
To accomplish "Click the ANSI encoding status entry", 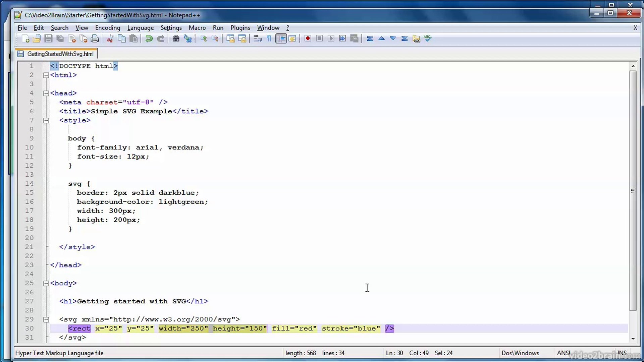I will tap(563, 353).
